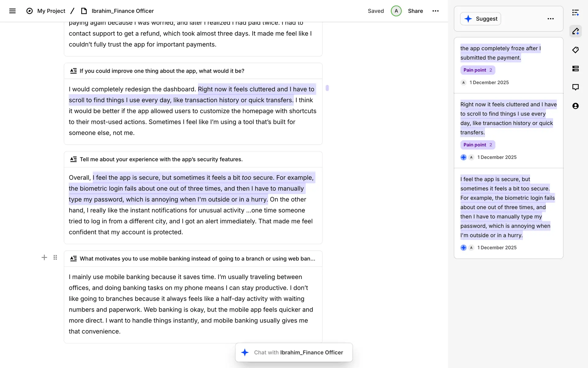Viewport: 588px width, 368px height.
Task: Click the Ibrahim_Finance Officer breadcrumb title
Action: 123,11
